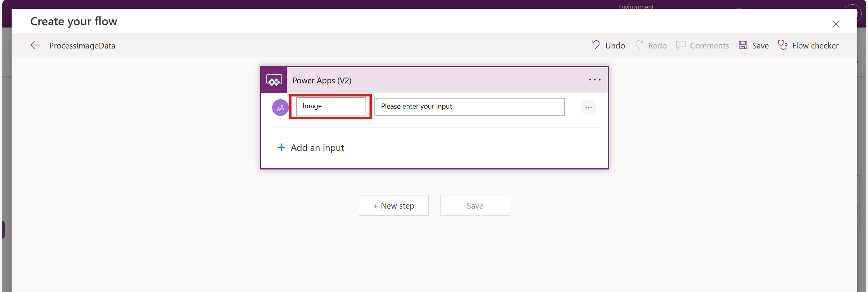Open the Comments pane
This screenshot has width=868, height=292.
pyautogui.click(x=702, y=45)
